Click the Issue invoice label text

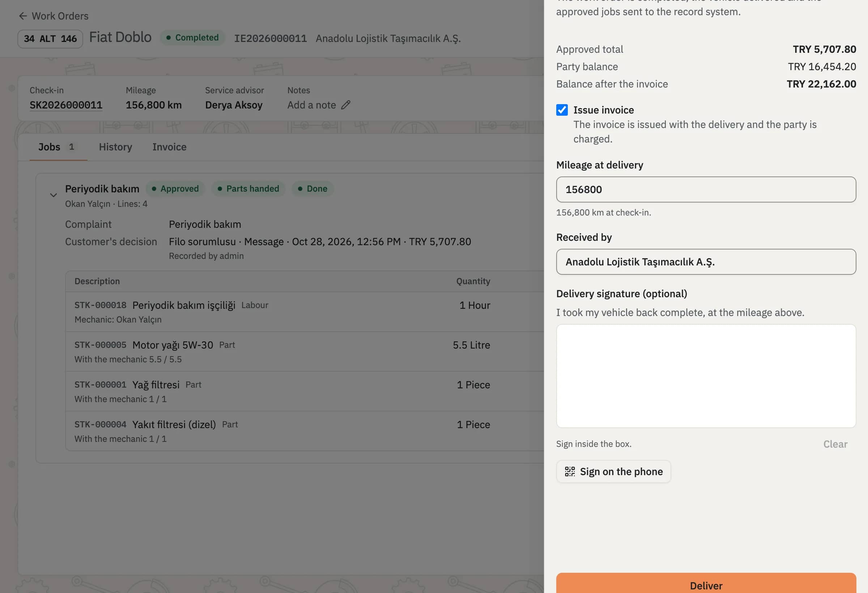tap(604, 110)
